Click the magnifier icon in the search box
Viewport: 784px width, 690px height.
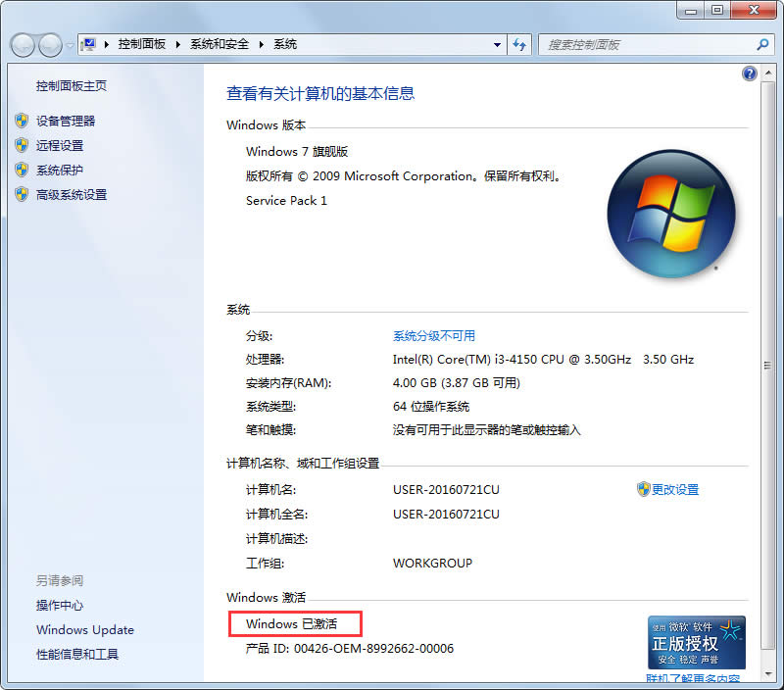(761, 44)
